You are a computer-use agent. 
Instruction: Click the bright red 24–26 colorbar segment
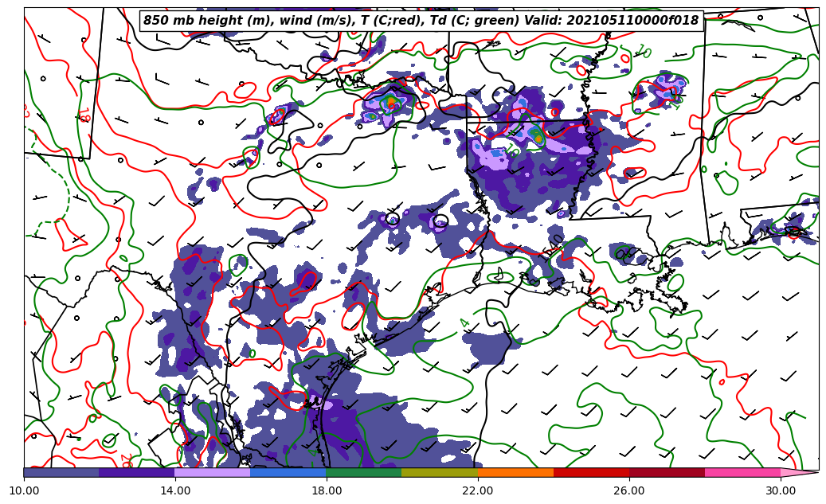(x=591, y=472)
